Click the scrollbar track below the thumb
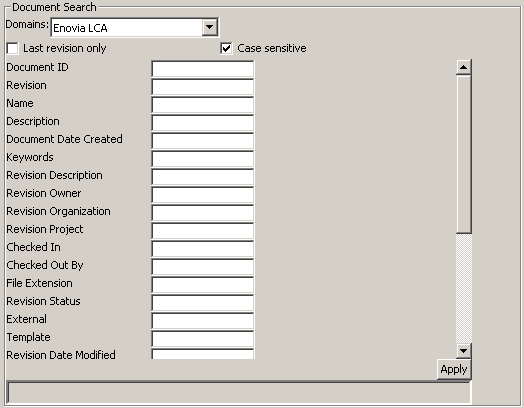The height and width of the screenshot is (408, 524). [x=464, y=288]
